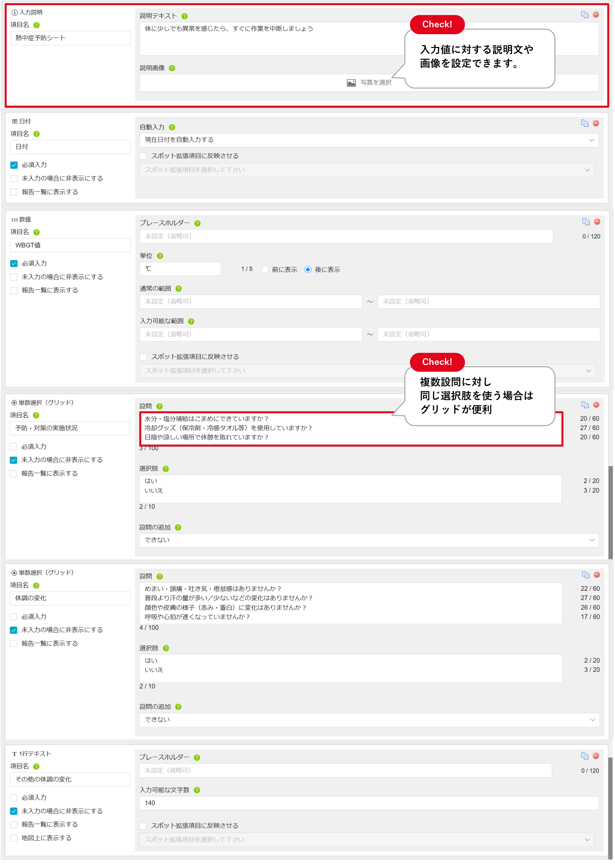
Task: Click help icon next to 説明テキスト
Action: click(x=184, y=16)
